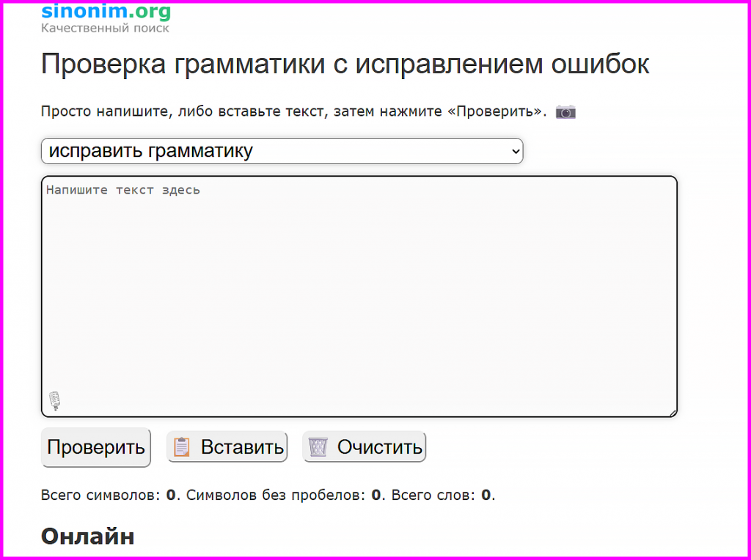Click the «Проверить» button

tap(96, 447)
